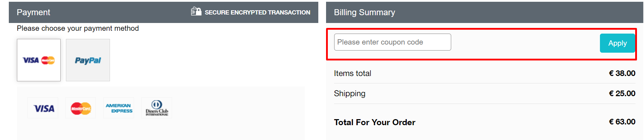Click the € 25.00 shipping amount
This screenshot has width=644, height=140.
tap(622, 93)
